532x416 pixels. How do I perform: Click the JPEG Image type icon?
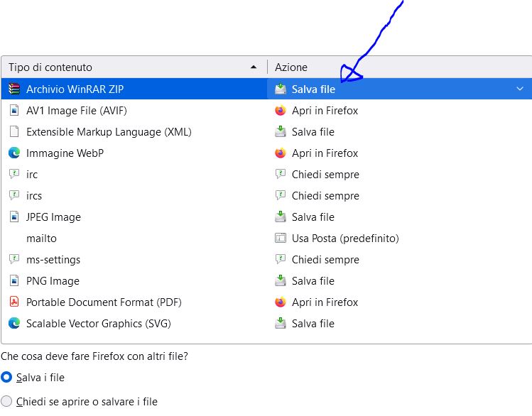pos(14,217)
